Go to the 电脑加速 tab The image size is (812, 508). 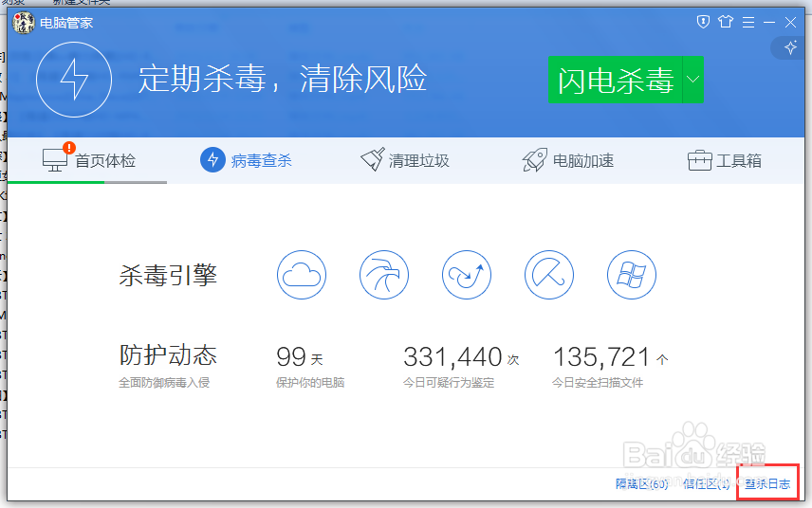pos(568,160)
